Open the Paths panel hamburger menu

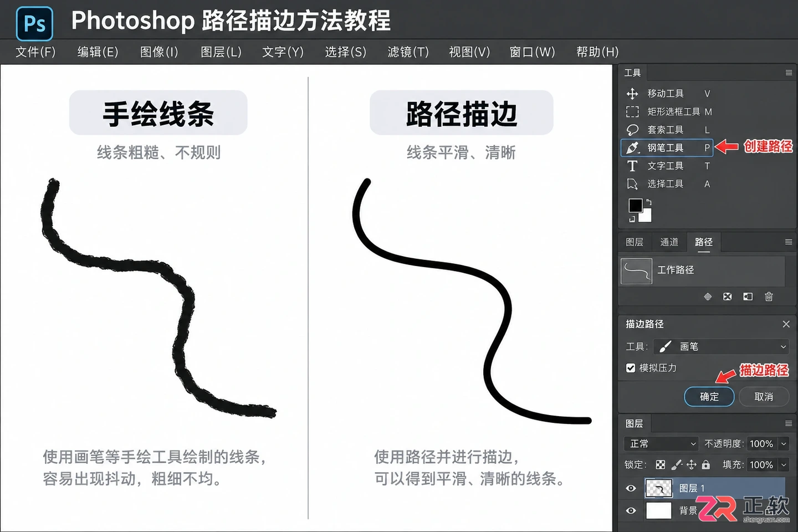click(789, 242)
